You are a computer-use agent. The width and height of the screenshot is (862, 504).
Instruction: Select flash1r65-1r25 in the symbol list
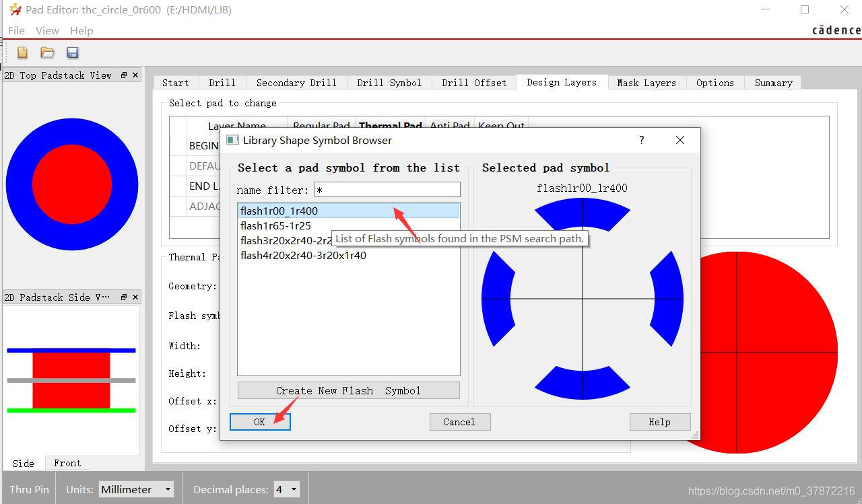coord(349,225)
